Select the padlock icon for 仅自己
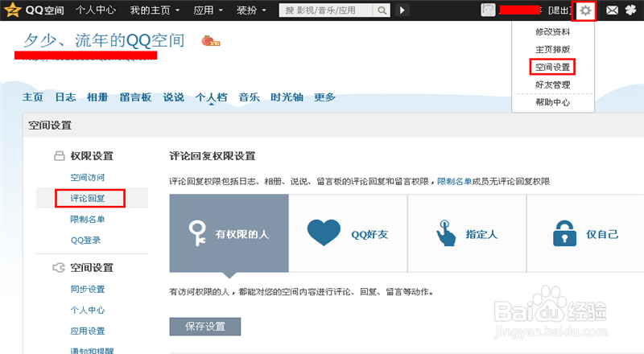 (564, 233)
